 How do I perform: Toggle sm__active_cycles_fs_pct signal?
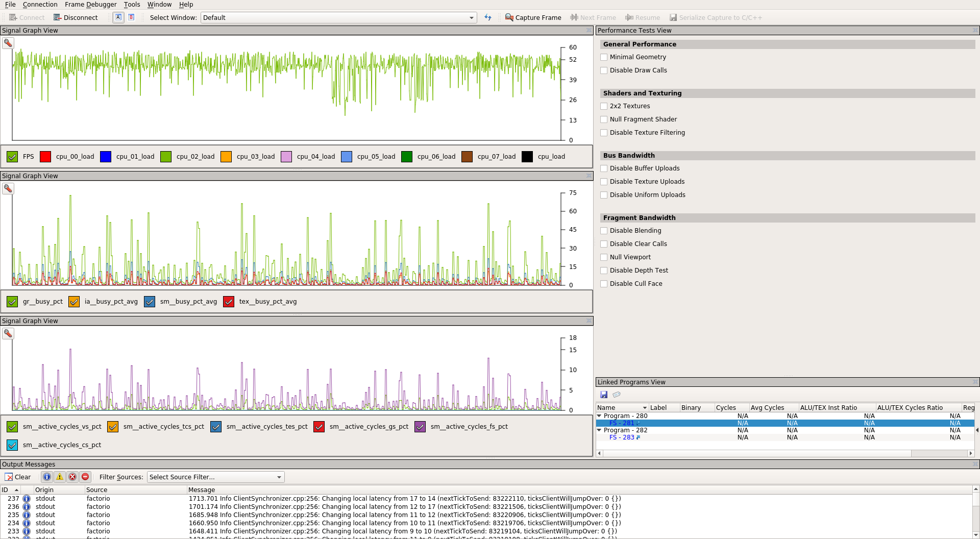coord(420,427)
